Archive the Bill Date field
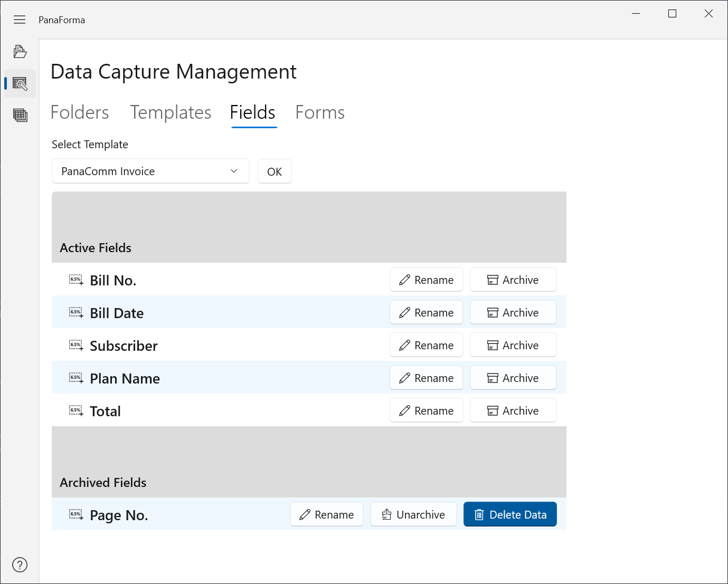The image size is (728, 584). click(x=513, y=313)
